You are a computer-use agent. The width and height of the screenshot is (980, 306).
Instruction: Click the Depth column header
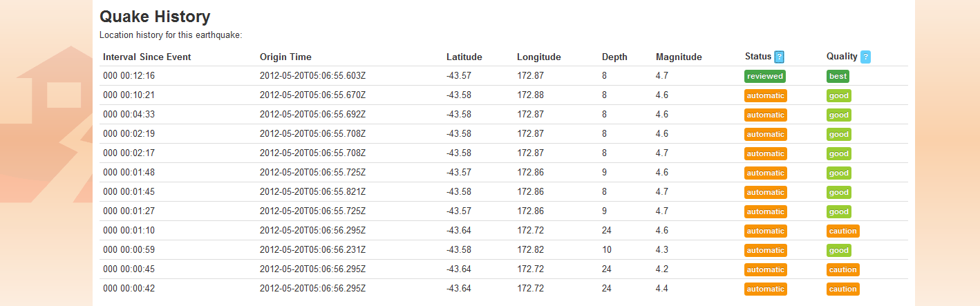(x=614, y=57)
